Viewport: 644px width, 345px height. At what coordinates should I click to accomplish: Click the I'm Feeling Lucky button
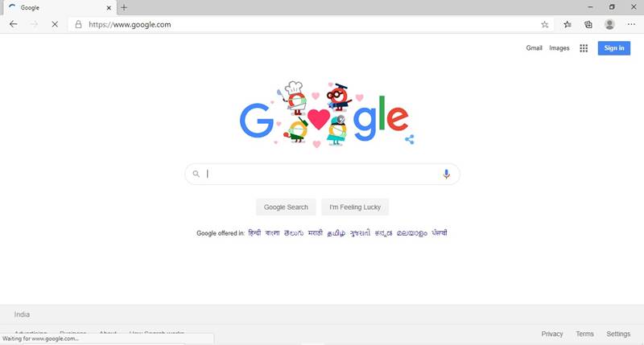(x=355, y=207)
